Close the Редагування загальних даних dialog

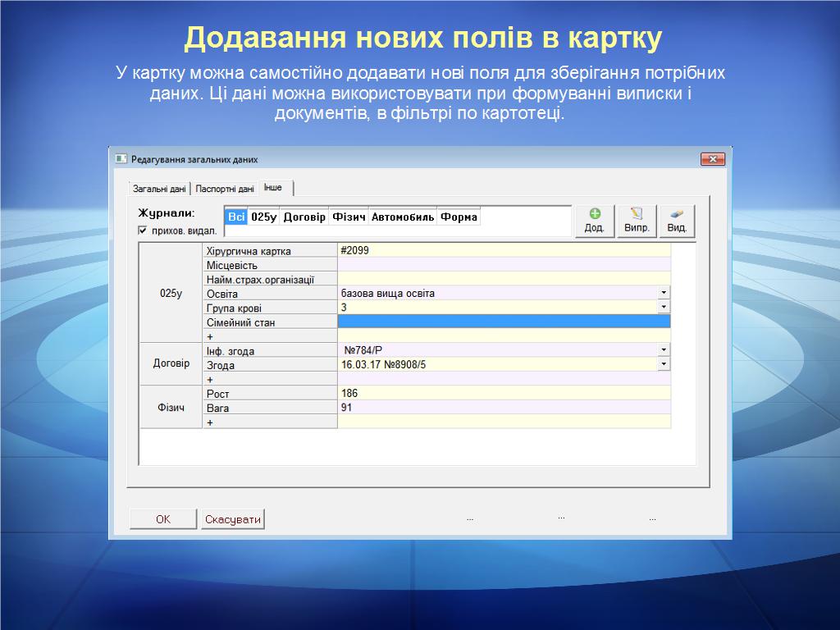(712, 159)
